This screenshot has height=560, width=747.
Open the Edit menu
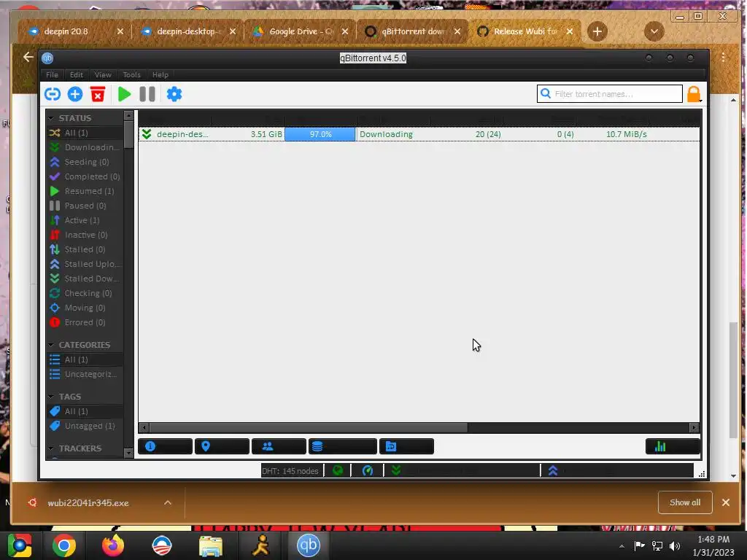point(76,75)
